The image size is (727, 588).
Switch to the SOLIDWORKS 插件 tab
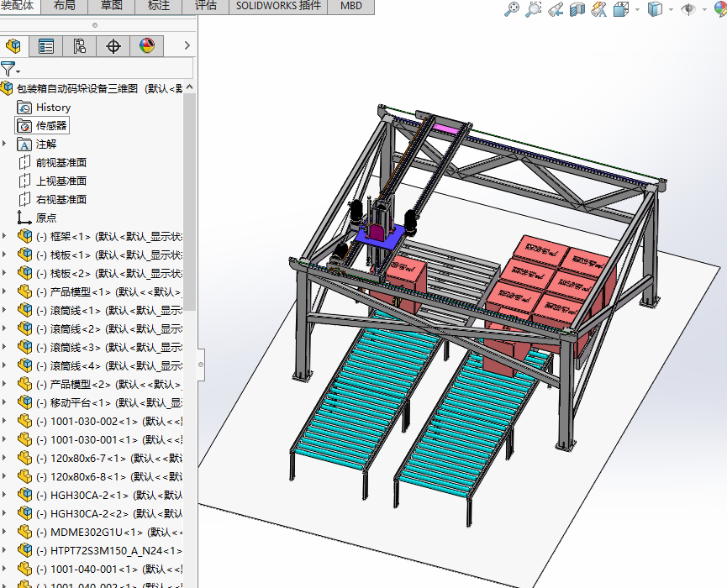pos(277,6)
